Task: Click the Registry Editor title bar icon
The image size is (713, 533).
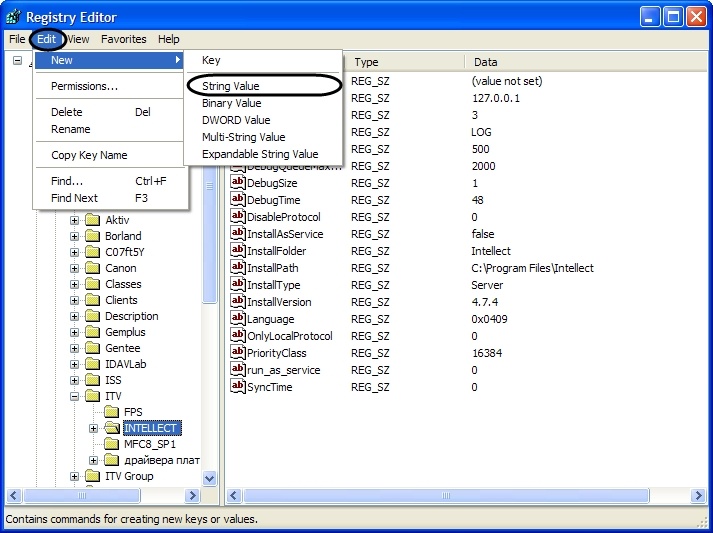Action: tap(13, 16)
